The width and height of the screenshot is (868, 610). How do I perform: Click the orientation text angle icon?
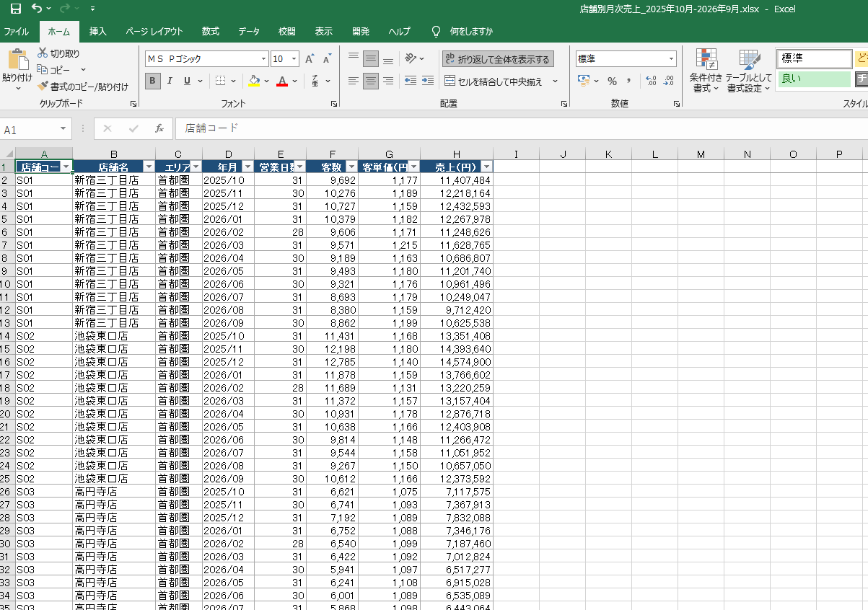tap(411, 58)
